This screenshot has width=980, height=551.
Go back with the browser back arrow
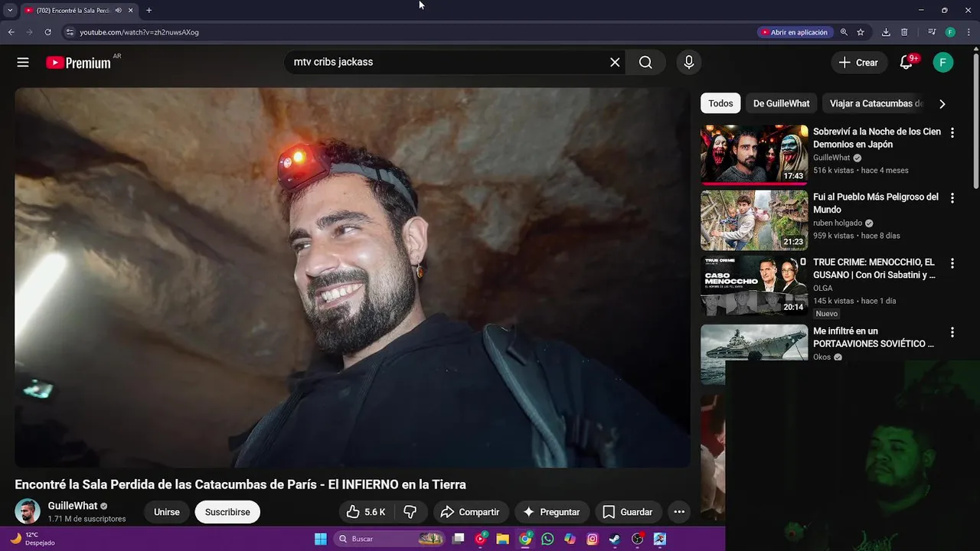pos(11,32)
